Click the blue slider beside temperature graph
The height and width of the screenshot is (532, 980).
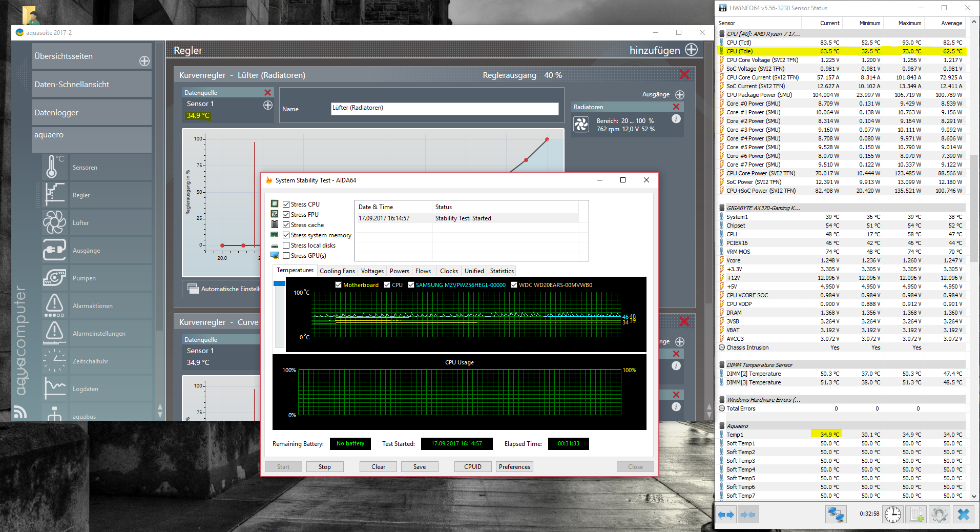(279, 283)
